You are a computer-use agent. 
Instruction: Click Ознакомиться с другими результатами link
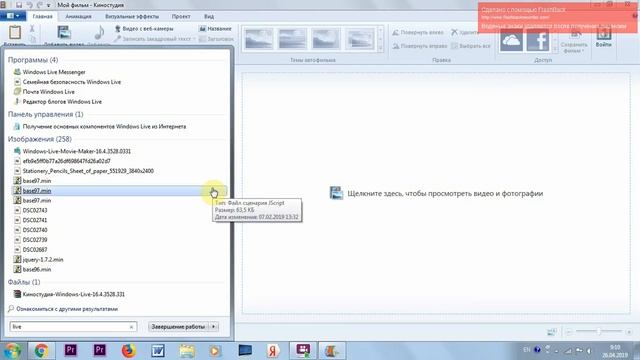(x=63, y=309)
